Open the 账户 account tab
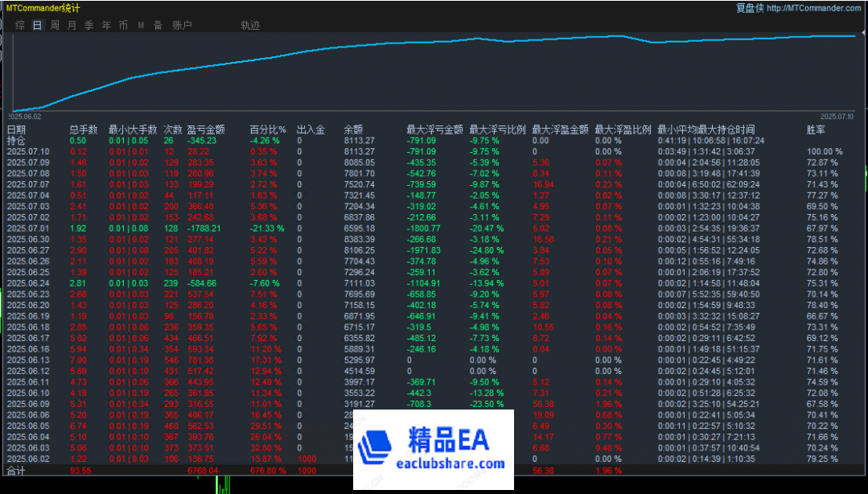Viewport: 868px width, 494px height. [182, 26]
